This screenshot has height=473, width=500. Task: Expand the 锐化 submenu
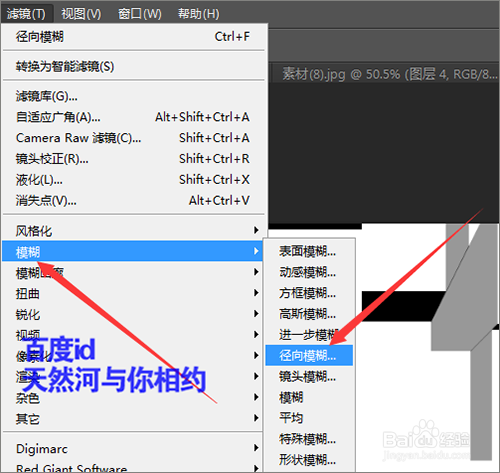(133, 314)
